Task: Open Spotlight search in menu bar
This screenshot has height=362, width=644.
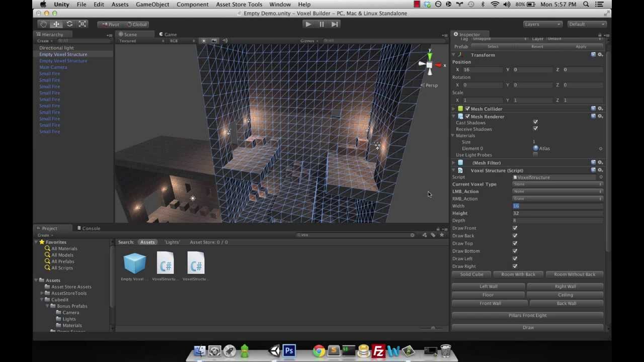Action: point(586,5)
